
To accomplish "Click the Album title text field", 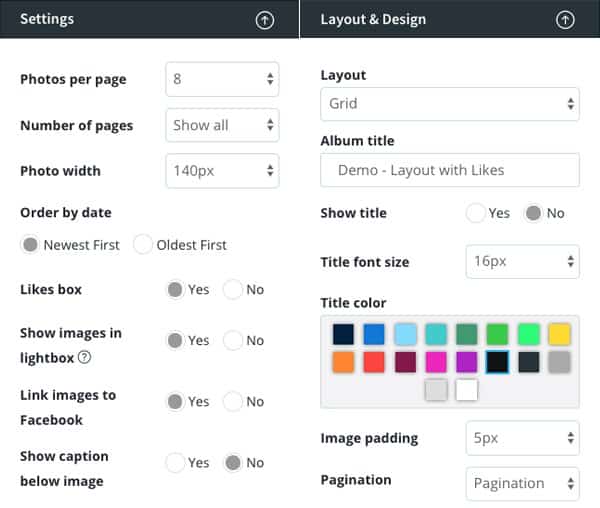I will pyautogui.click(x=450, y=170).
